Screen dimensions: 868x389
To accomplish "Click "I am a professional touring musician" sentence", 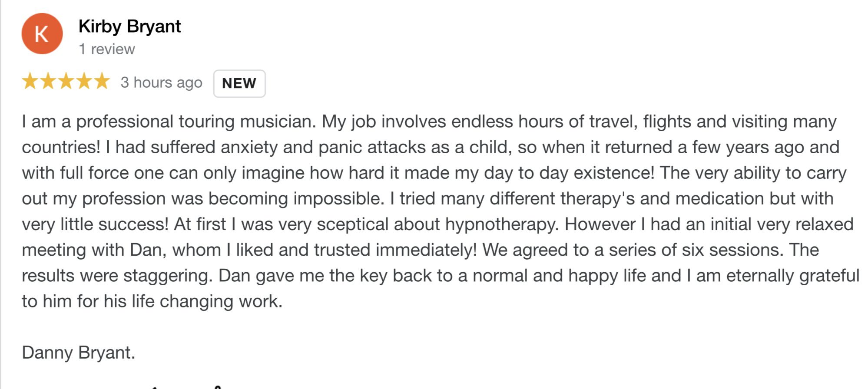I will pyautogui.click(x=169, y=122).
